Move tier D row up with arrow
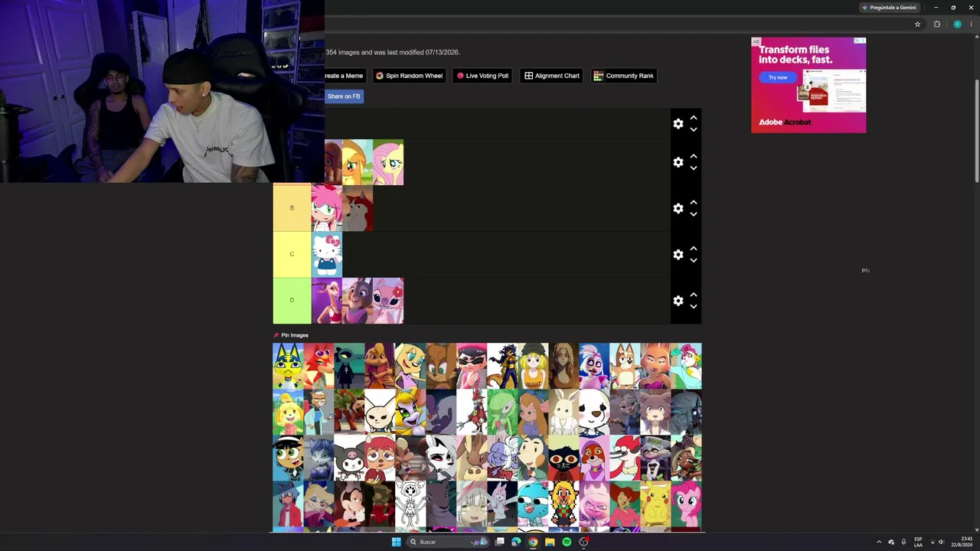980x551 pixels. coord(694,295)
